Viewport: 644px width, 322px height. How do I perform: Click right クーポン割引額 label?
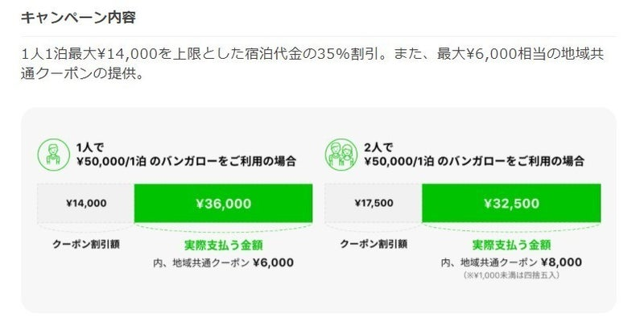tap(373, 243)
